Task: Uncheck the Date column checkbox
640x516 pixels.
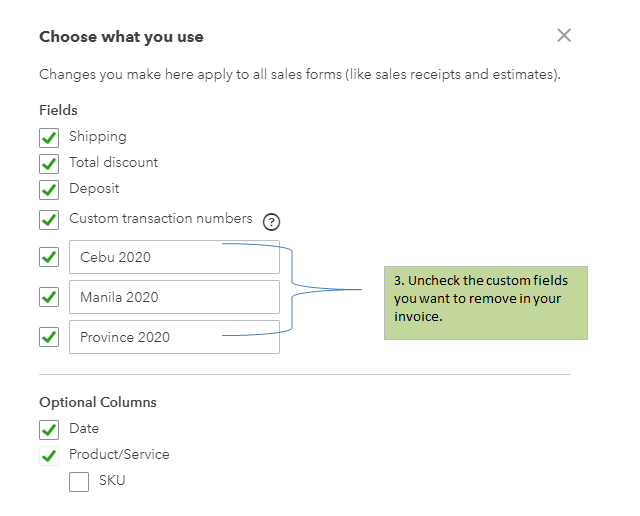Action: tap(49, 429)
